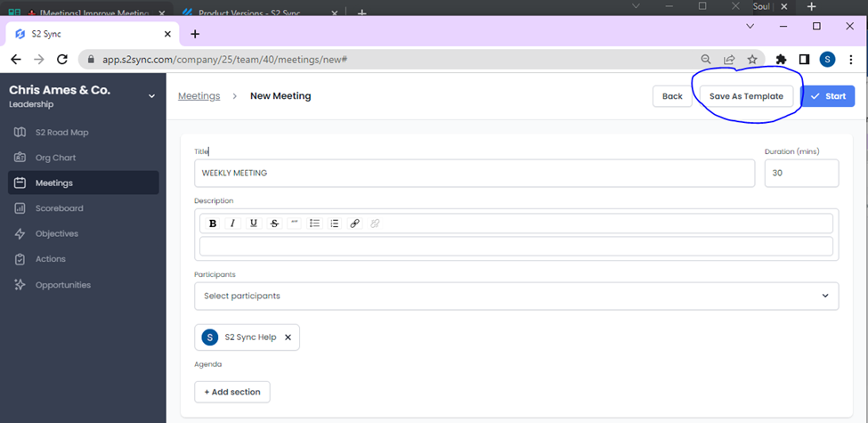Click the Back button
868x423 pixels.
pos(672,96)
